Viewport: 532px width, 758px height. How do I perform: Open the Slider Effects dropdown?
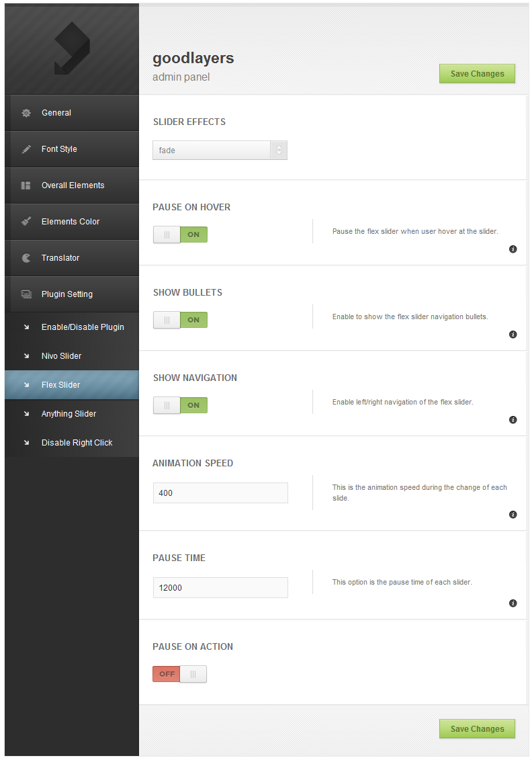coord(220,151)
